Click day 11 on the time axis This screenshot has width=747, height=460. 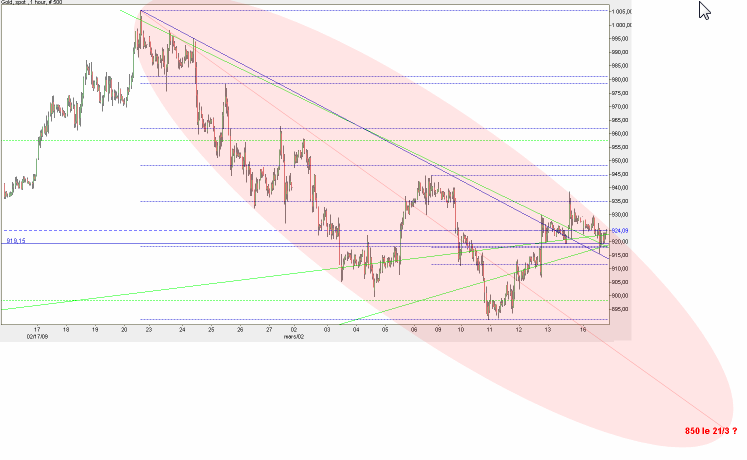point(490,329)
